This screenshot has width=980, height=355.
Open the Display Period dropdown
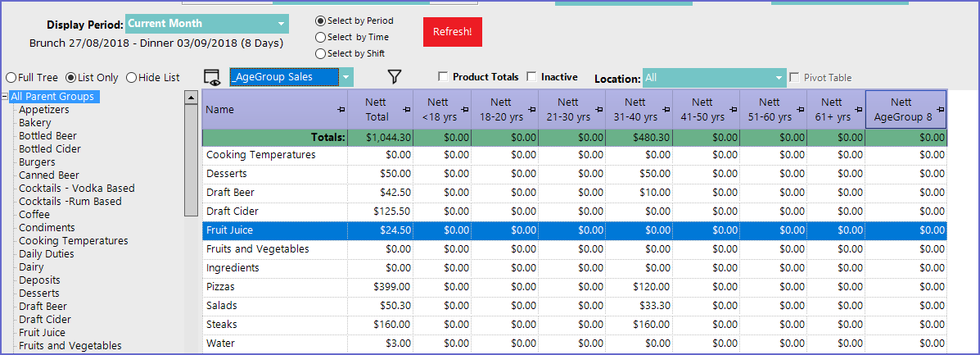281,24
